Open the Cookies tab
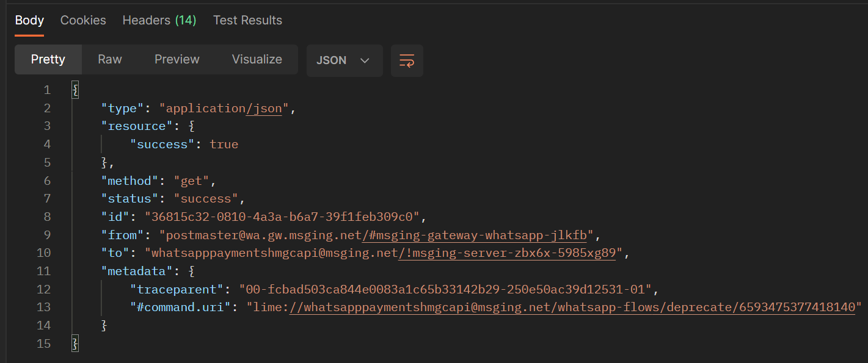The height and width of the screenshot is (363, 868). point(83,20)
